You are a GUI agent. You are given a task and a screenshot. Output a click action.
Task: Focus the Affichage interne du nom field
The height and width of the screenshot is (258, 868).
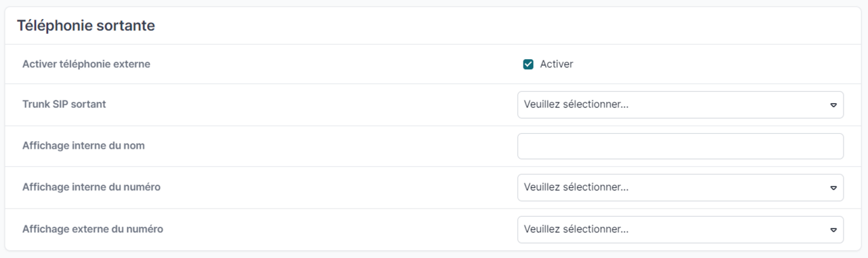[680, 146]
